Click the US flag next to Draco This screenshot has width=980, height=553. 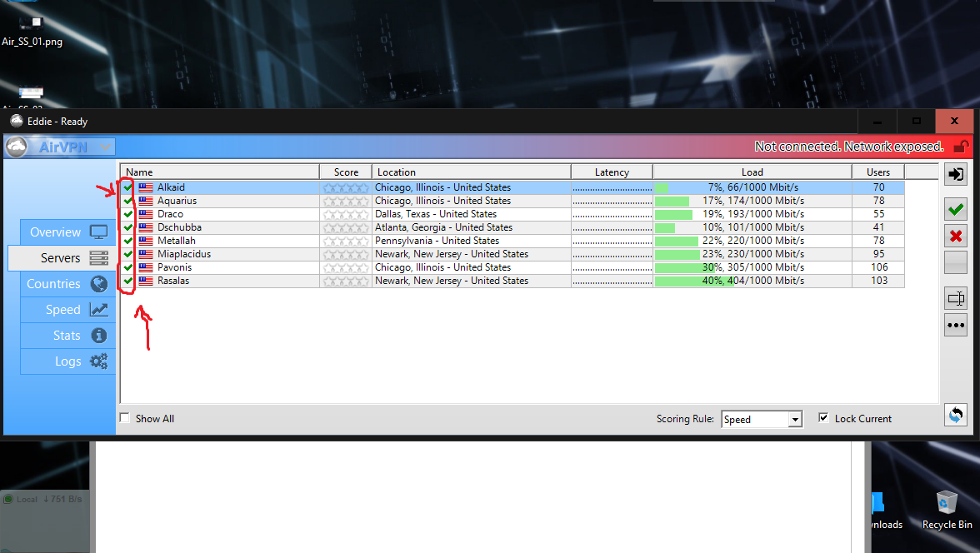[146, 214]
